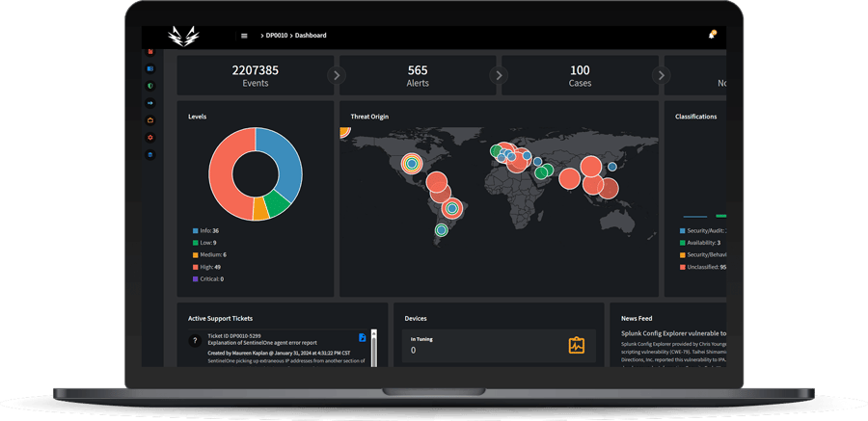Click the Devices panel heading
Viewport: 868px width, 421px height.
pyautogui.click(x=415, y=319)
